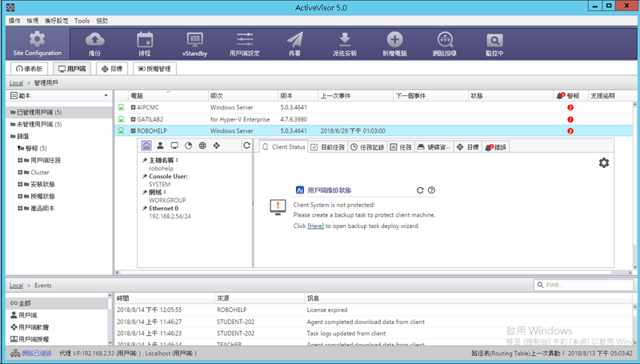The image size is (640, 364).
Task: Open the Tools menu
Action: [x=82, y=20]
